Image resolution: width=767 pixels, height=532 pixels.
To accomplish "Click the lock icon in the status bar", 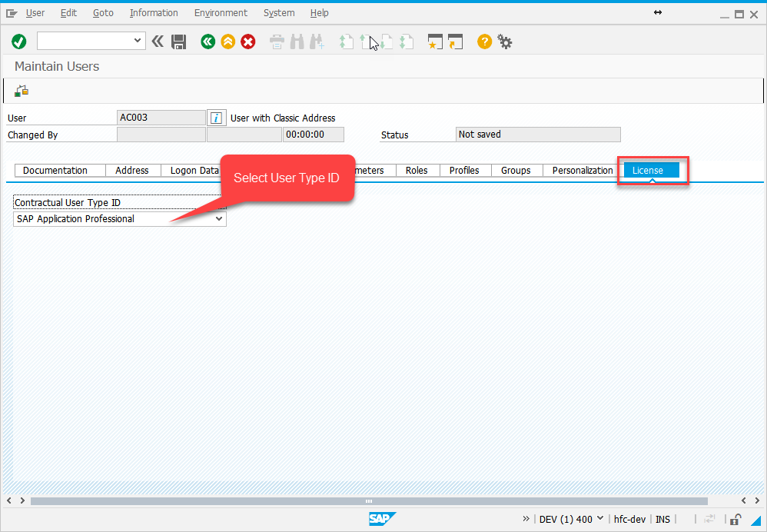I will click(735, 519).
